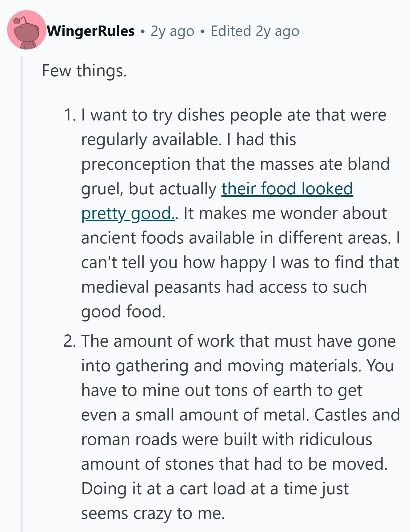Click the words "Castles and" in item two
This screenshot has width=411, height=532.
coord(357,415)
